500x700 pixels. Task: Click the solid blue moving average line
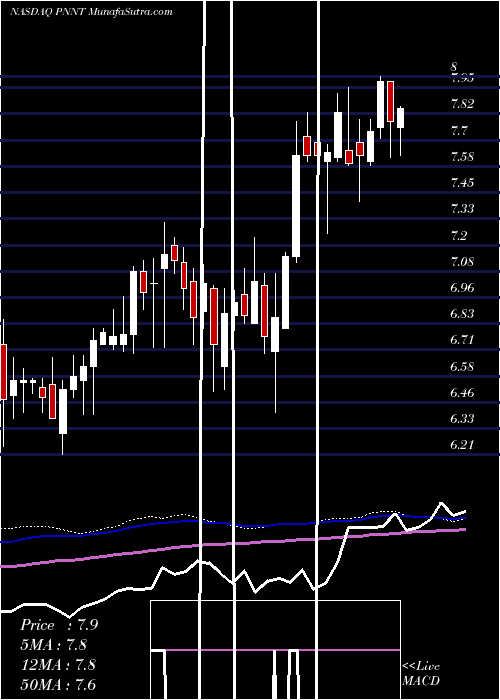232,525
